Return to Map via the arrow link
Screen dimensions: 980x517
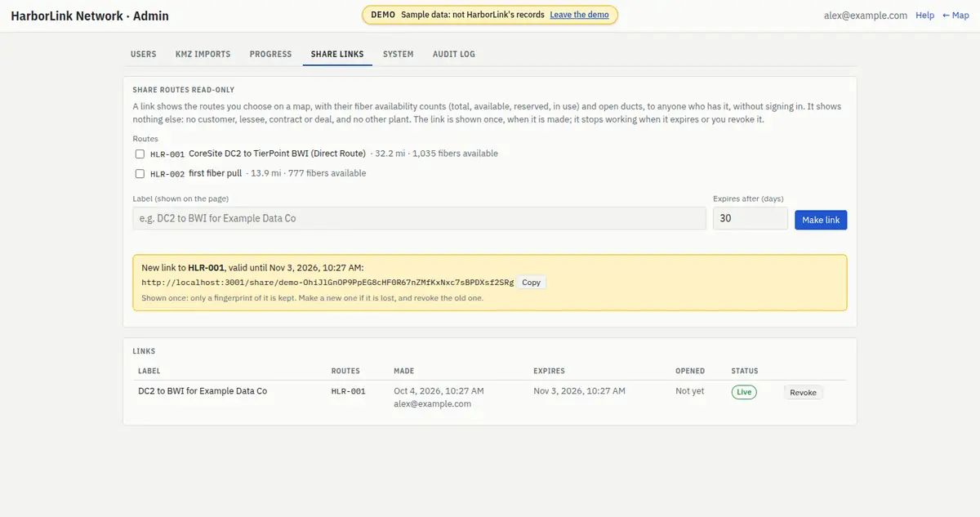point(955,16)
